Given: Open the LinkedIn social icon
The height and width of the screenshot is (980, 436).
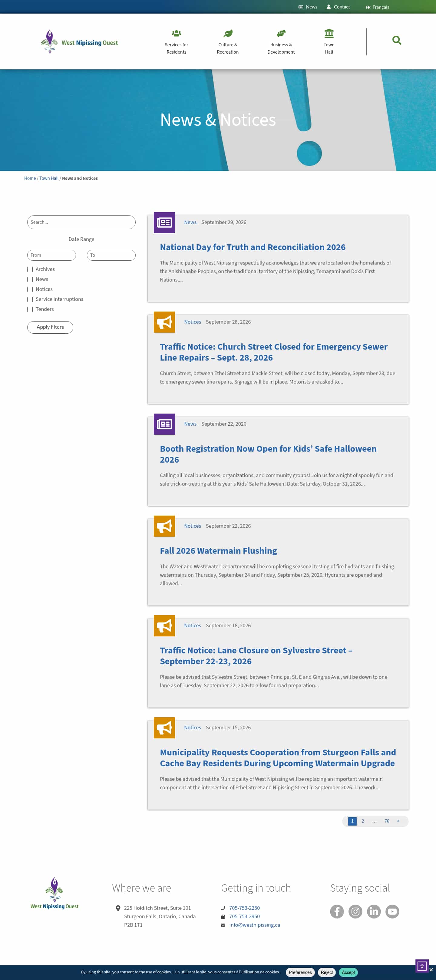Looking at the screenshot, I should [374, 911].
